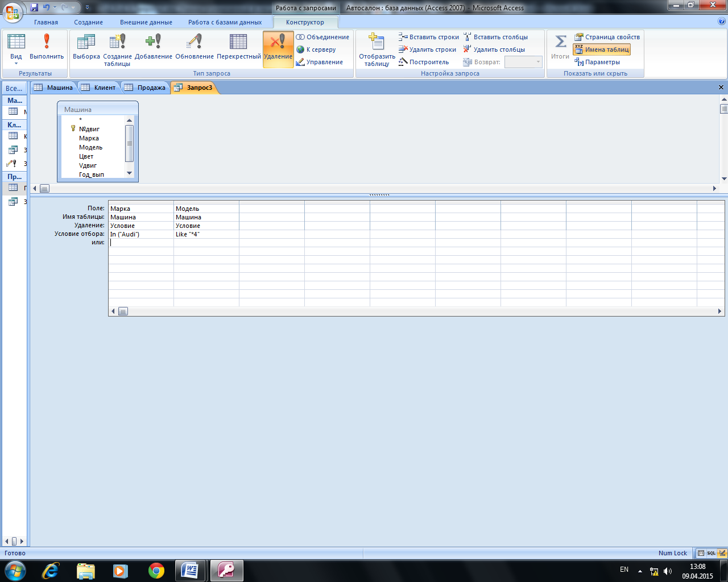Screen dimensions: 728x582
Task: Switch to the Машина document tab
Action: pyautogui.click(x=53, y=88)
